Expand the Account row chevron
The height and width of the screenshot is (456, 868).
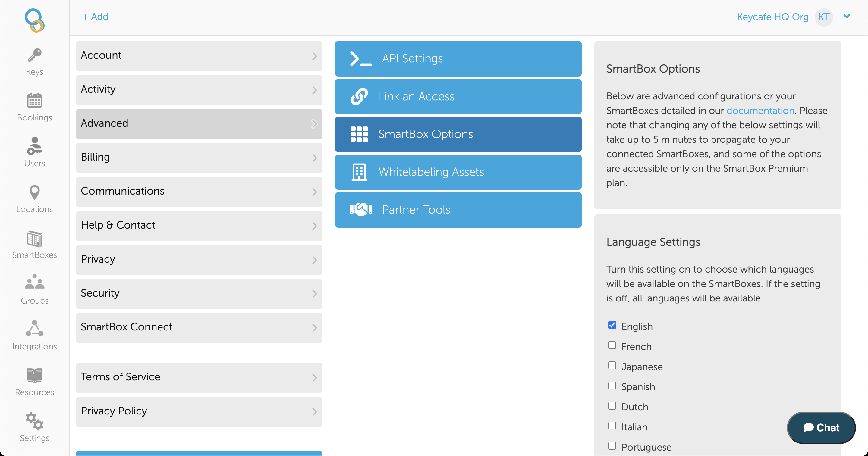point(314,56)
